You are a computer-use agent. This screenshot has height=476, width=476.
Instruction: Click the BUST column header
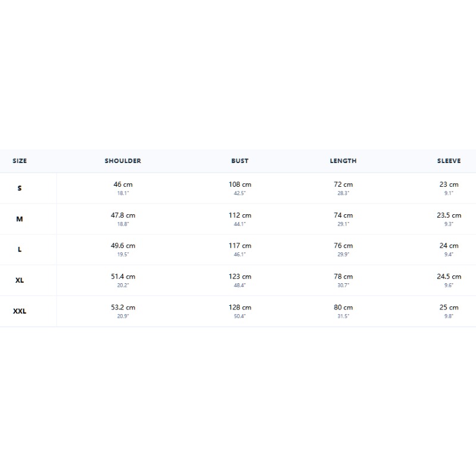[x=240, y=161]
